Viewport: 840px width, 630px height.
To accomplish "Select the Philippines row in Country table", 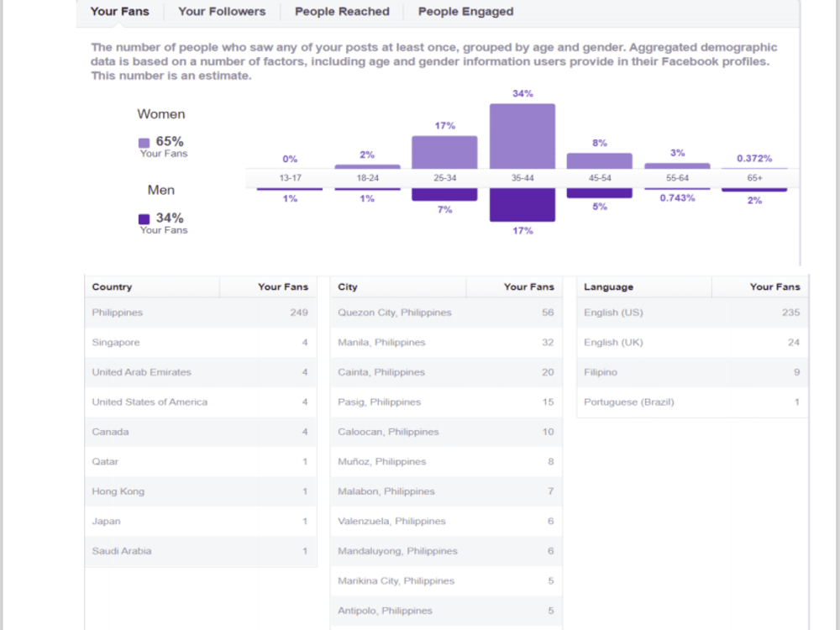I will pyautogui.click(x=201, y=312).
